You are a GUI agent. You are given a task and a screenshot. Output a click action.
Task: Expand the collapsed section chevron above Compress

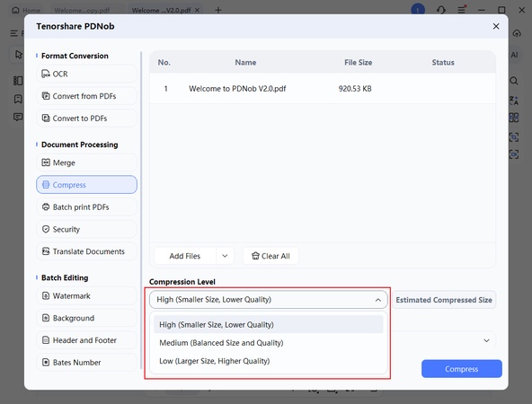click(486, 340)
